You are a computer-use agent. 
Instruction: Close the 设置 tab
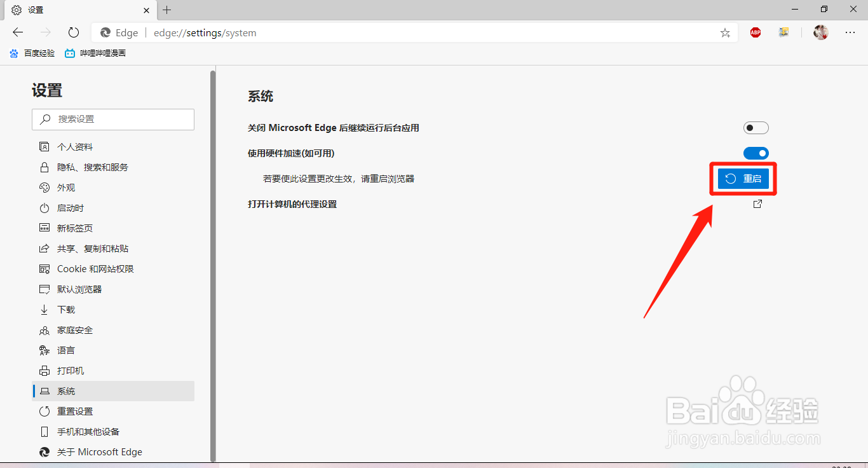point(147,10)
